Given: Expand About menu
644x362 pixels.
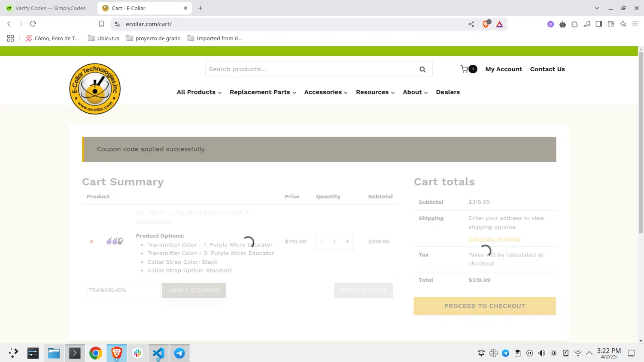Looking at the screenshot, I should tap(415, 92).
